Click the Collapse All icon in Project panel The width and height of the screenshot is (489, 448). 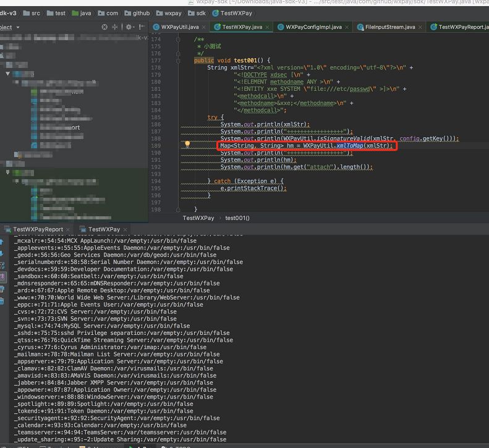click(115, 27)
